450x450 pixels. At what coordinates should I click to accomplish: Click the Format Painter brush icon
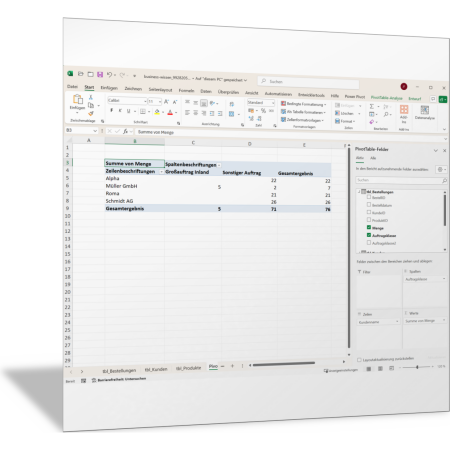pyautogui.click(x=91, y=114)
